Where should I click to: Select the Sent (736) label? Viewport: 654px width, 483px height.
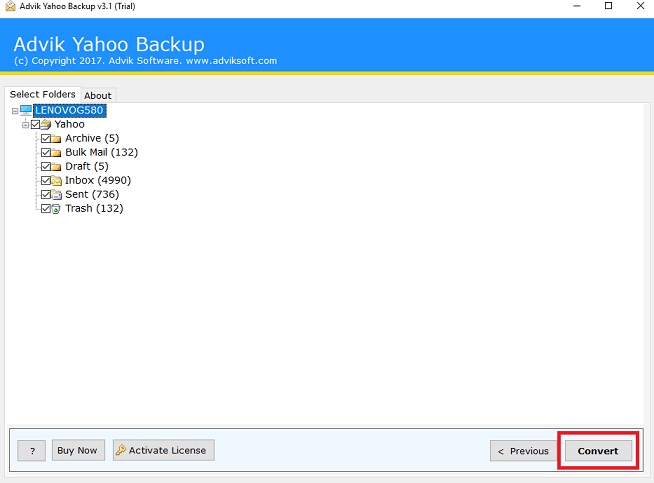pyautogui.click(x=92, y=194)
